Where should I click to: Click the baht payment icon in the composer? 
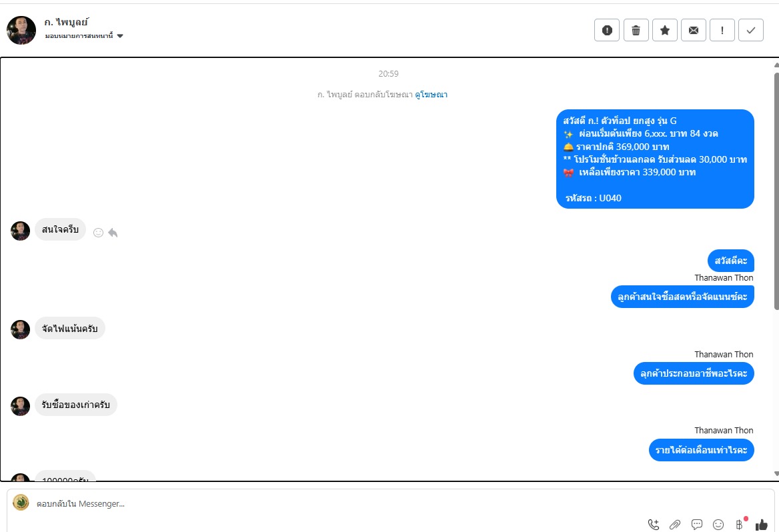[740, 523]
